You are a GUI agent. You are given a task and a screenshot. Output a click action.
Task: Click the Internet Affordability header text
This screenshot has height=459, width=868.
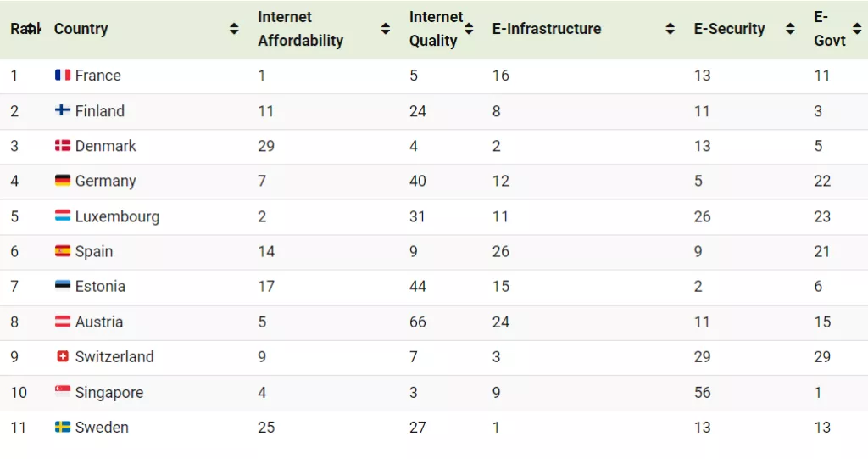pyautogui.click(x=300, y=29)
